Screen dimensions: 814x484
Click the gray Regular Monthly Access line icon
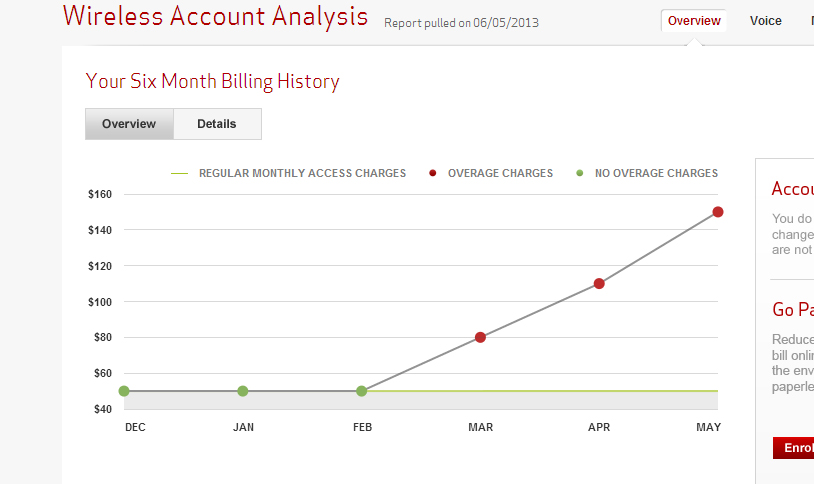(180, 173)
